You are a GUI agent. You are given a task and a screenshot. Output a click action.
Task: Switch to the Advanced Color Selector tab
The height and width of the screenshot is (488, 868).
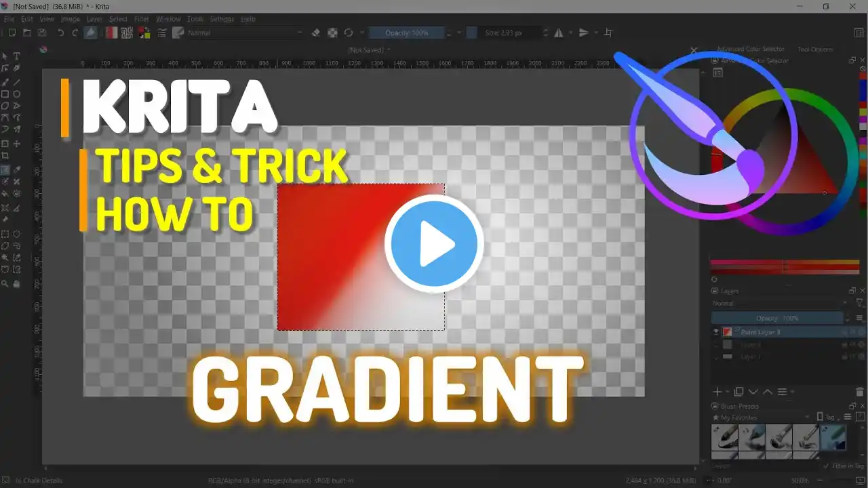(x=751, y=49)
